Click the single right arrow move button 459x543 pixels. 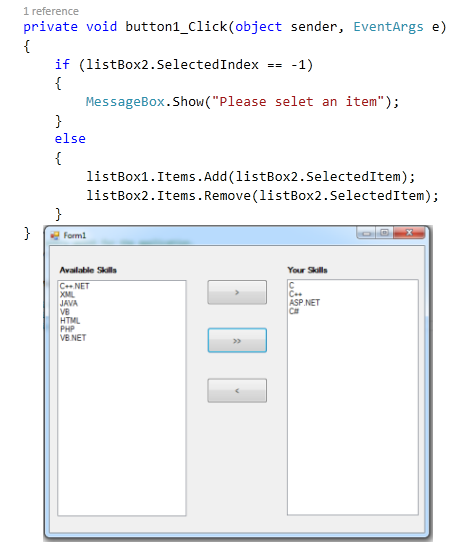[237, 292]
